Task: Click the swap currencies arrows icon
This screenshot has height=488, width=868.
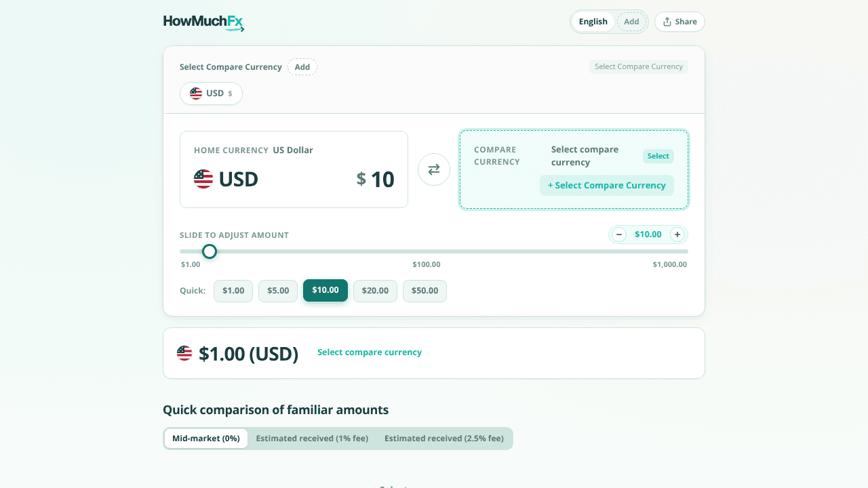Action: point(434,169)
